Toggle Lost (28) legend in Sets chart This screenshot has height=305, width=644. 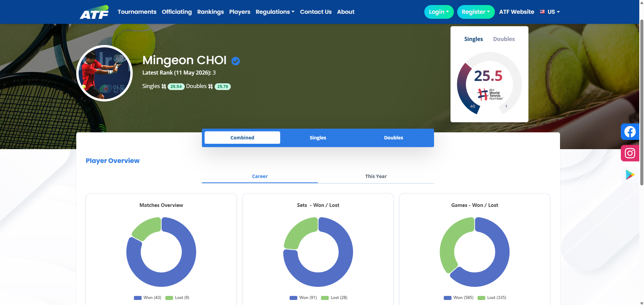(334, 298)
